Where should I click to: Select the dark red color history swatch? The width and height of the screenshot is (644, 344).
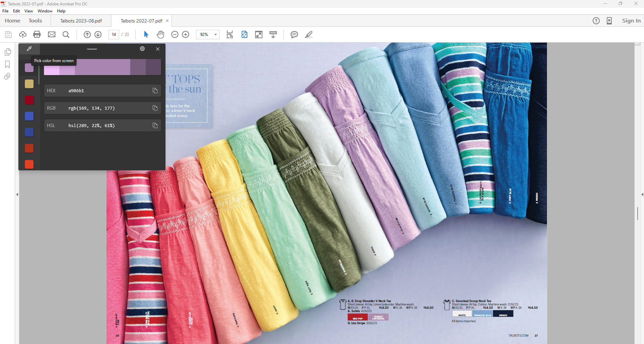tap(29, 100)
